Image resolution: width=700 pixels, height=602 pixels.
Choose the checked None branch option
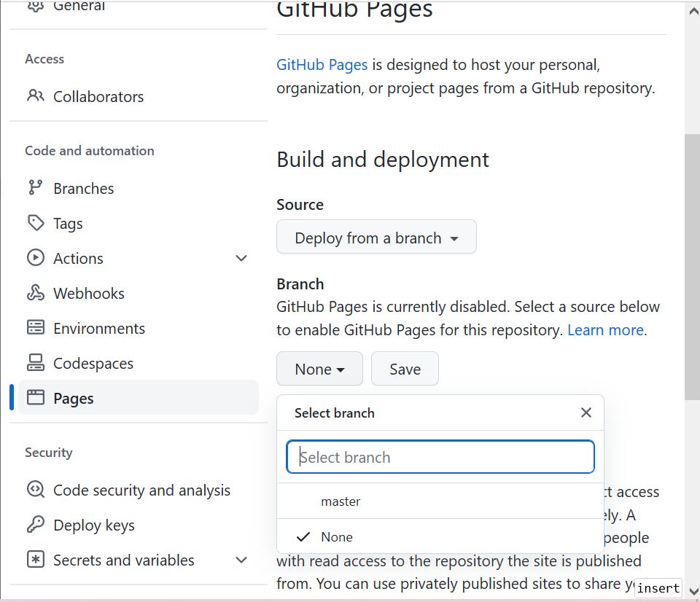440,536
